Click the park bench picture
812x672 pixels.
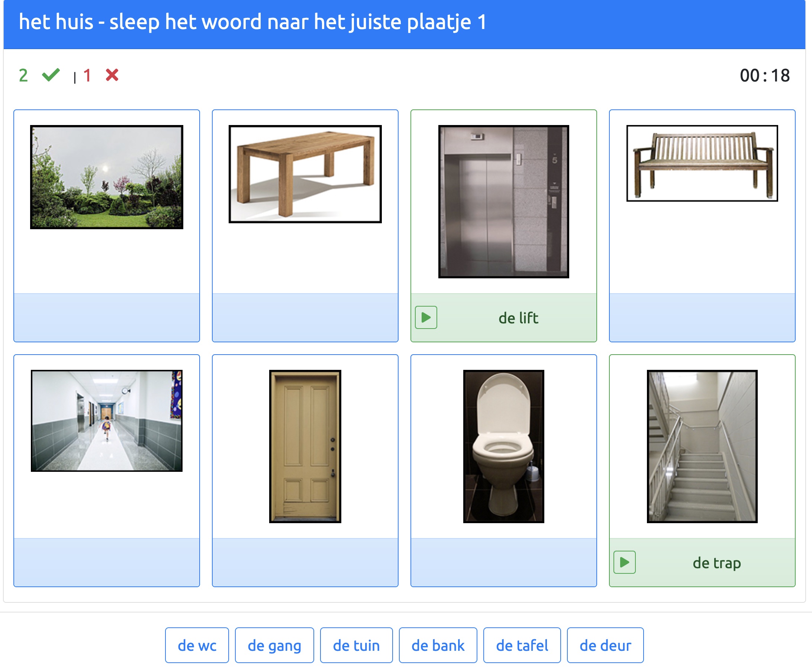702,163
